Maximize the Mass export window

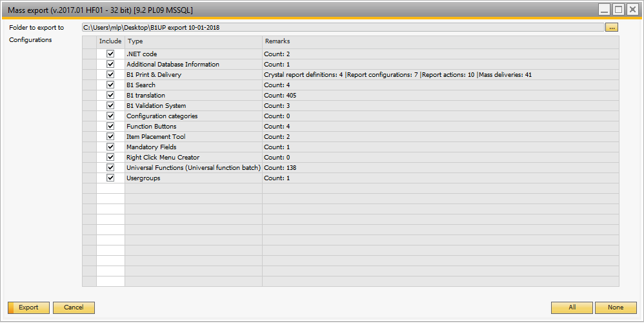618,10
